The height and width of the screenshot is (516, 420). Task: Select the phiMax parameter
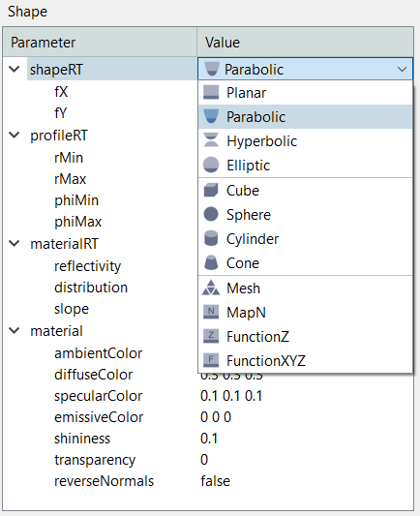pyautogui.click(x=78, y=222)
